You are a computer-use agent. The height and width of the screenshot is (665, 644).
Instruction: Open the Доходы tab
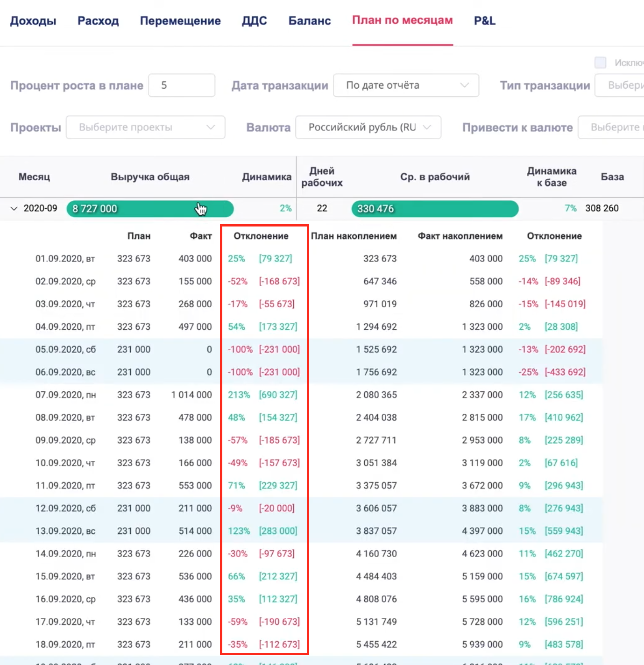33,21
